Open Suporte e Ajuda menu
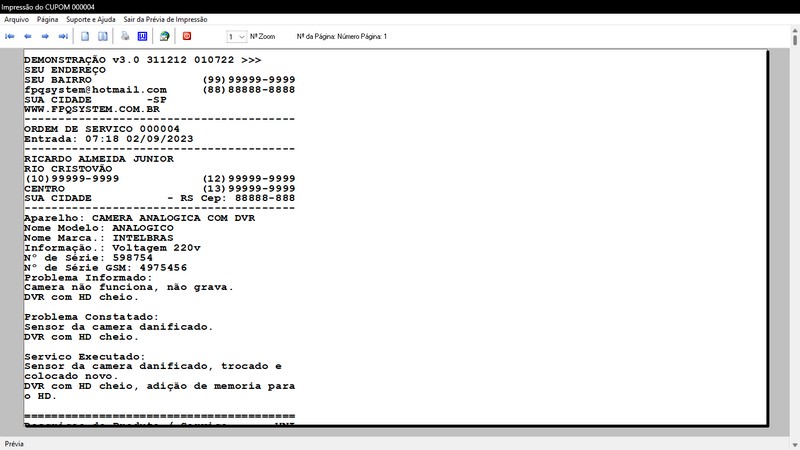 [91, 19]
